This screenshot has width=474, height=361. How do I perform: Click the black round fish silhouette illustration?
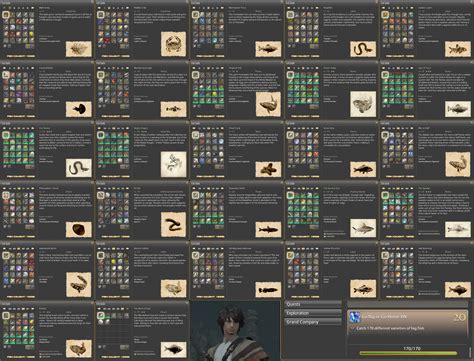coord(79,109)
